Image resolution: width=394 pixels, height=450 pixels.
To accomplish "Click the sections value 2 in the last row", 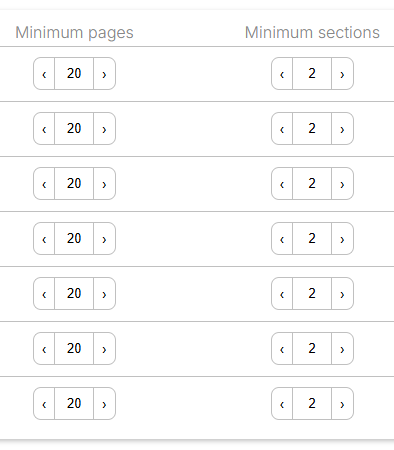I will point(312,404).
